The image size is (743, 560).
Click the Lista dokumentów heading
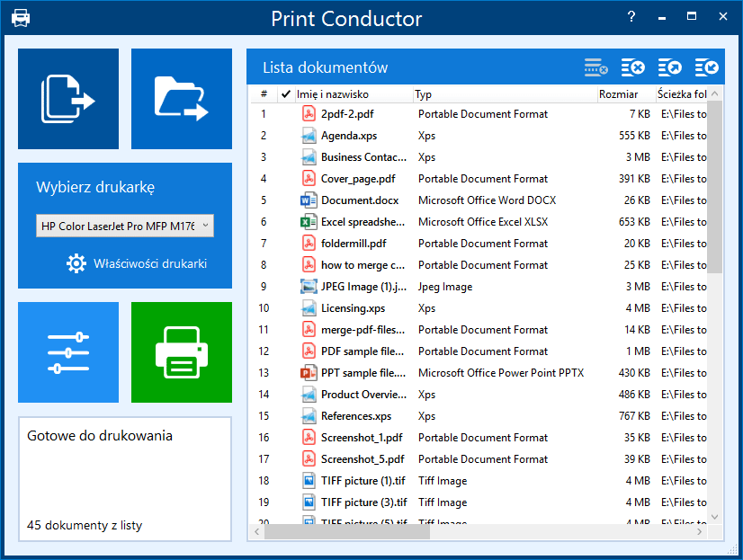tap(325, 67)
